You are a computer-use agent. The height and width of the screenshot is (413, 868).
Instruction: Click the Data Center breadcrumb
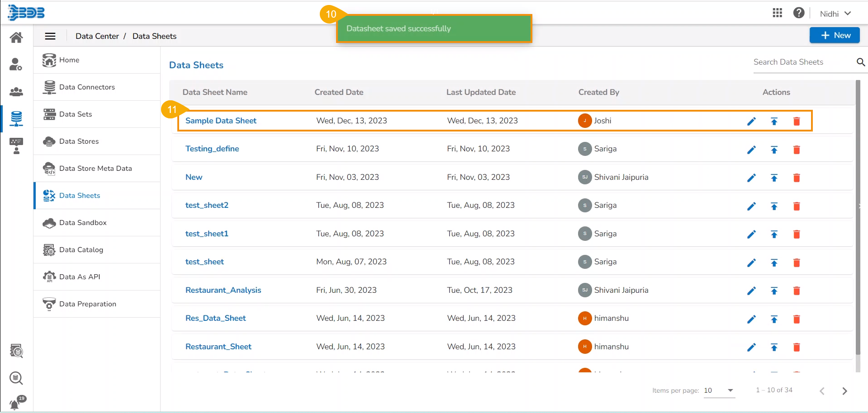(x=97, y=36)
